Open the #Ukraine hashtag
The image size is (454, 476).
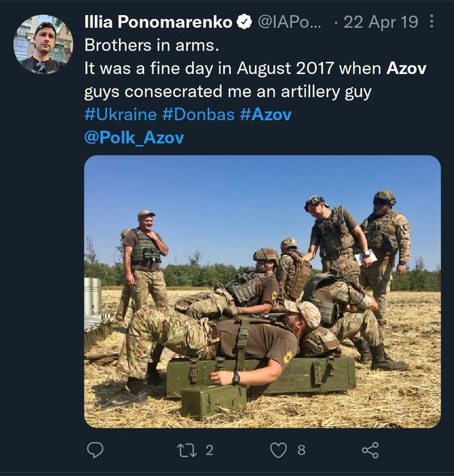click(x=120, y=115)
